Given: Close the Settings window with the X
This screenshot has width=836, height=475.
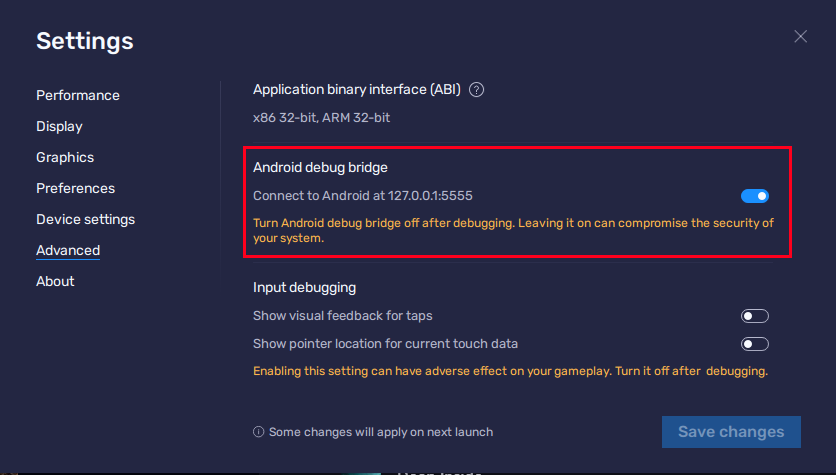Looking at the screenshot, I should [x=800, y=37].
